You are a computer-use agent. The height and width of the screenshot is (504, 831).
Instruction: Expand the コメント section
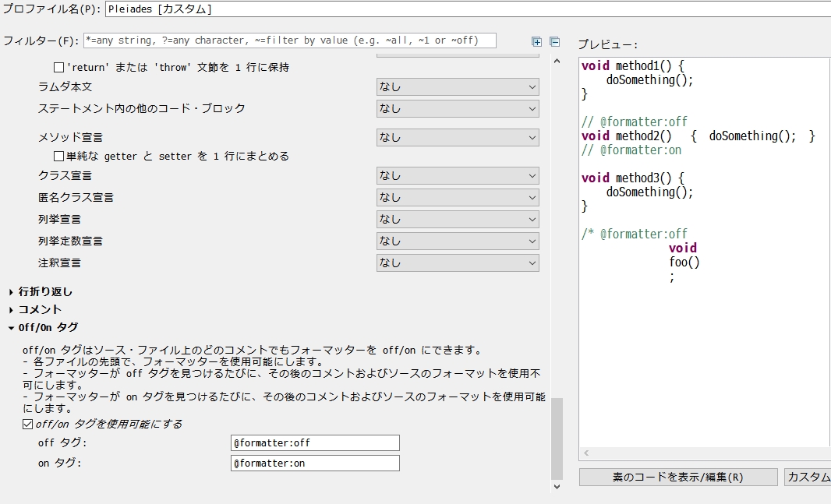point(11,310)
